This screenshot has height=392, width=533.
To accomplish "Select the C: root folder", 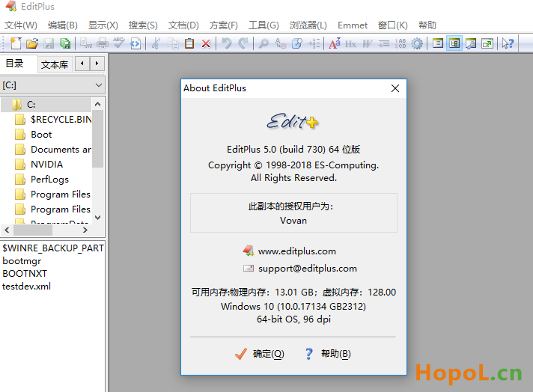I will click(31, 105).
